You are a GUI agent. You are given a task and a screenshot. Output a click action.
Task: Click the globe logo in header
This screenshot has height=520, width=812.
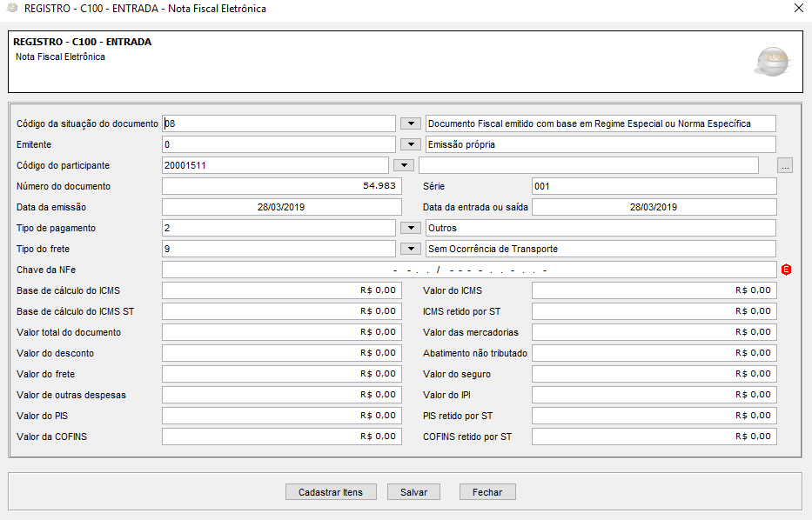click(771, 61)
